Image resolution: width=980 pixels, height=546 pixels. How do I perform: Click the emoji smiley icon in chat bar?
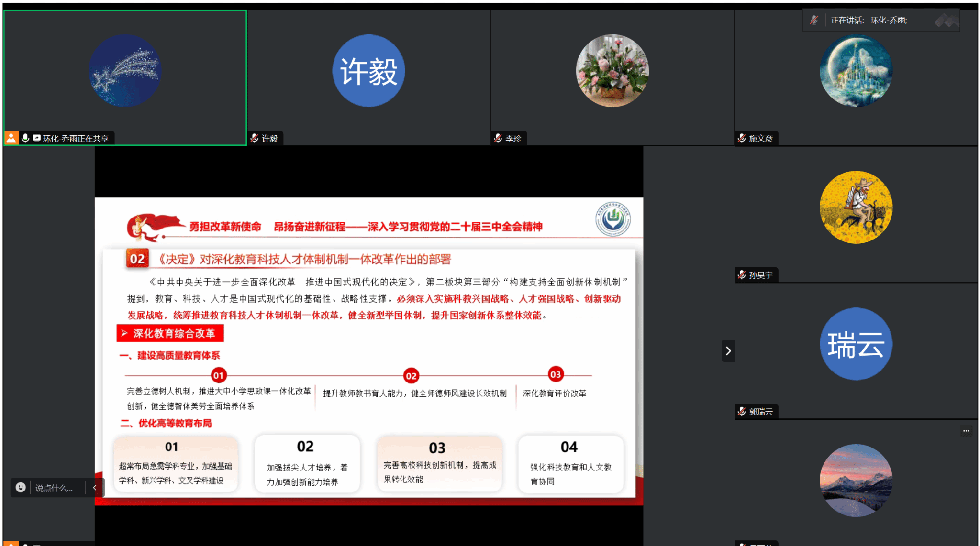click(21, 487)
